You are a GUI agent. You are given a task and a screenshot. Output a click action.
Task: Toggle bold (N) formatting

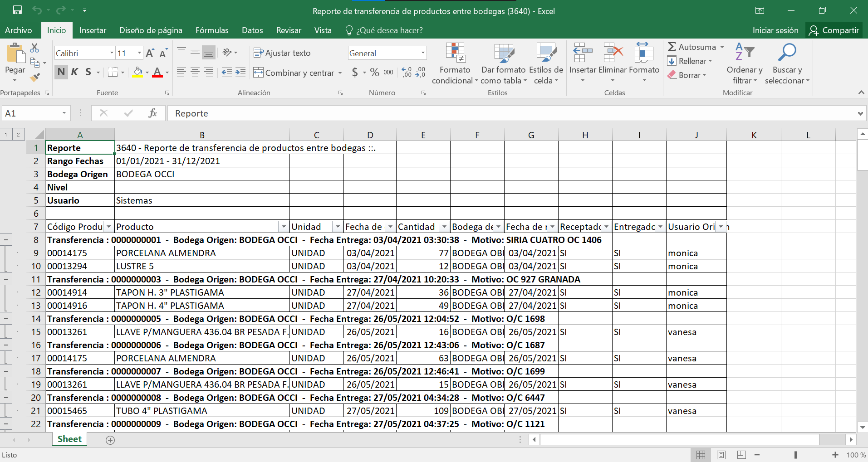click(x=61, y=72)
